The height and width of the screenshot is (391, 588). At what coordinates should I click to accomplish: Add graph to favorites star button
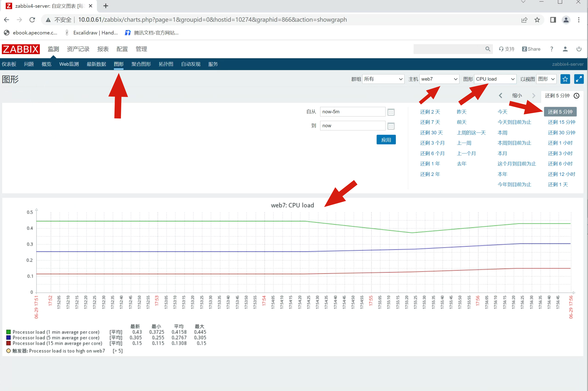(565, 79)
